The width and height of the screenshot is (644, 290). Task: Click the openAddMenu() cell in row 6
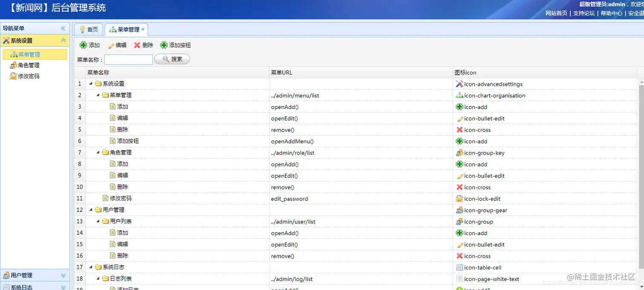(361, 142)
